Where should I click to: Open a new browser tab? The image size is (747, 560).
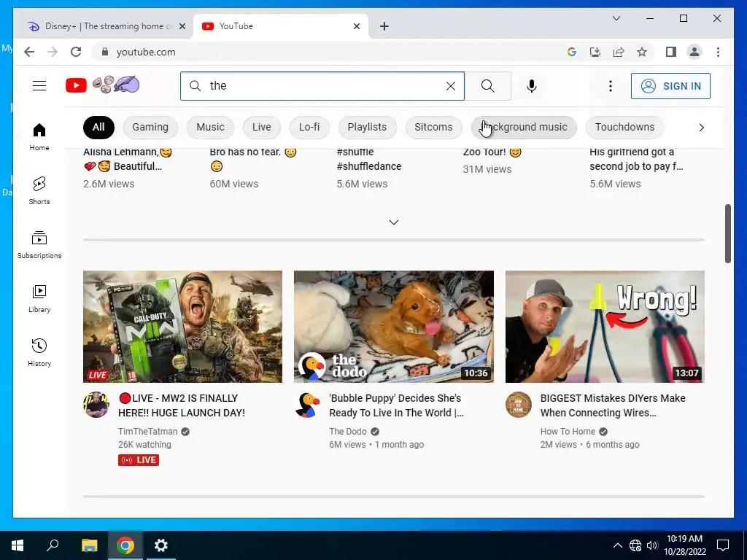pyautogui.click(x=384, y=26)
